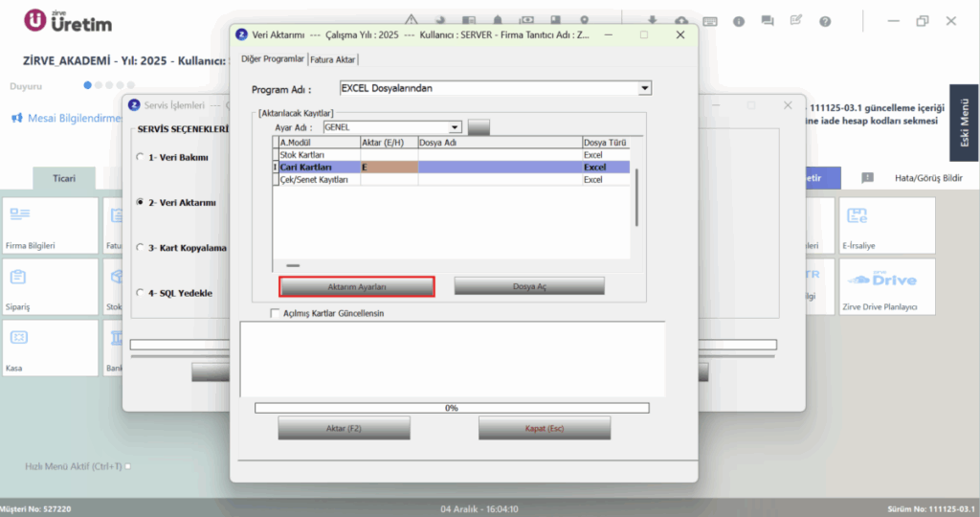Click the Dosya Aç button
Image resolution: width=980 pixels, height=517 pixels.
point(529,286)
